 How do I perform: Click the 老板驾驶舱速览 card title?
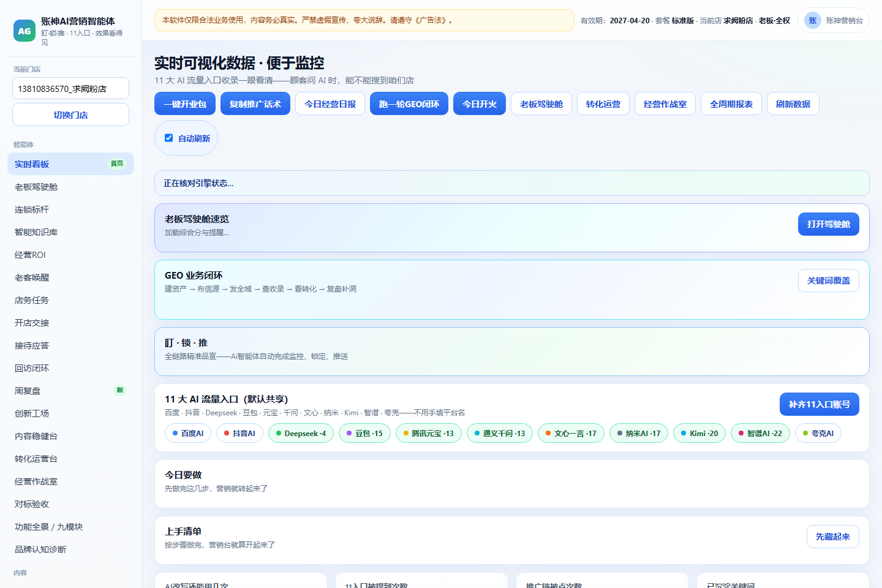coord(197,219)
